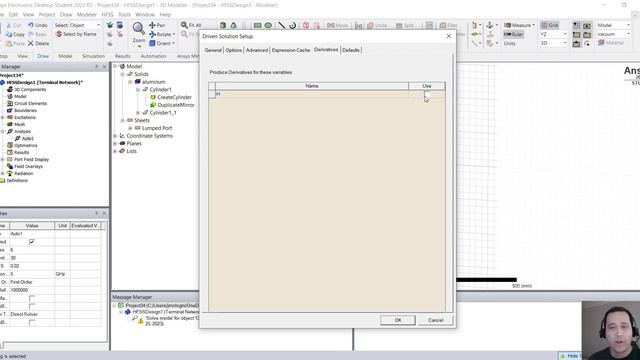Open the Defaults tab
Image resolution: width=640 pixels, height=360 pixels.
click(351, 50)
